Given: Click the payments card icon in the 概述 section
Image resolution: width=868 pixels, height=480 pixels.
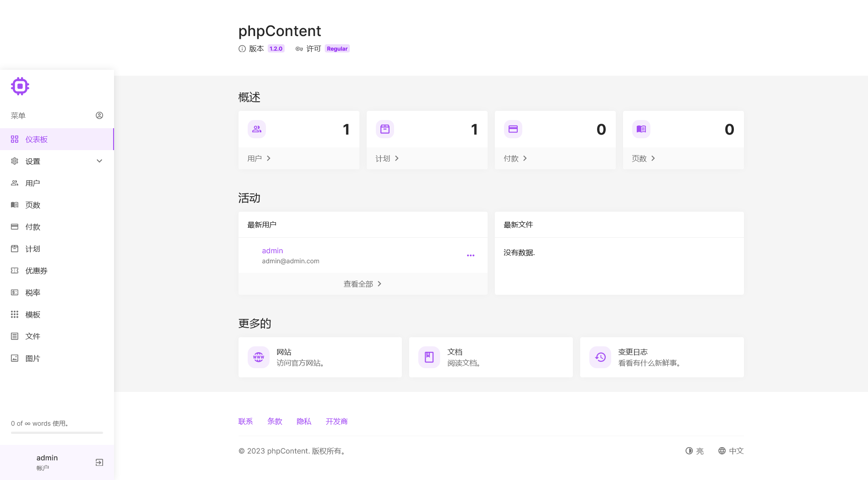Looking at the screenshot, I should [x=513, y=129].
